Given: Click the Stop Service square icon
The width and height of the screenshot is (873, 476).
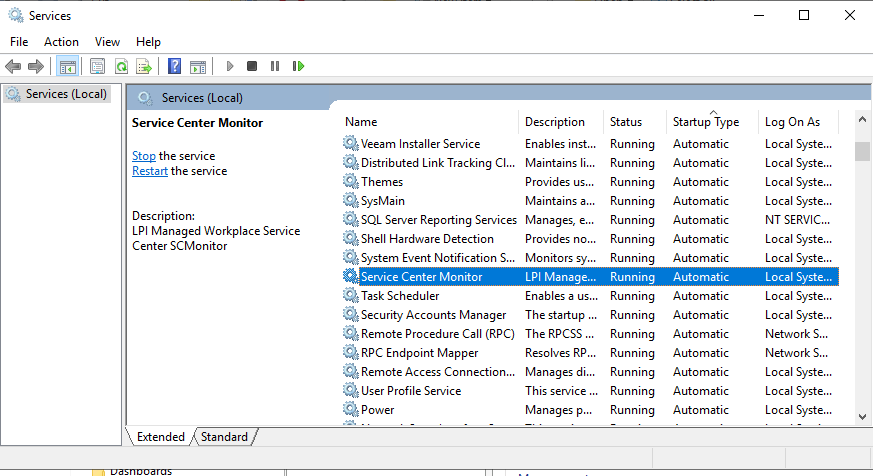Looking at the screenshot, I should tap(252, 66).
